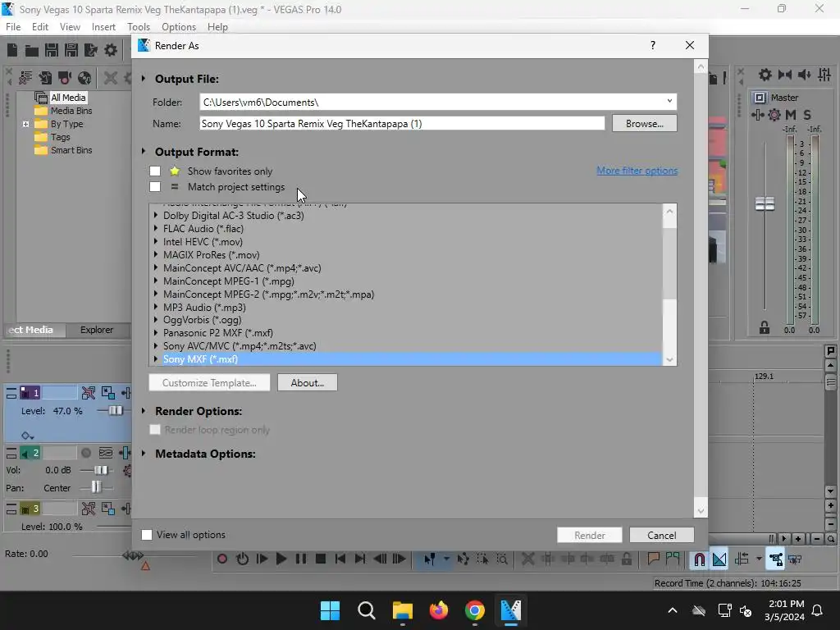The width and height of the screenshot is (840, 630).
Task: Click the New project icon in main toolbar
Action: [x=12, y=50]
